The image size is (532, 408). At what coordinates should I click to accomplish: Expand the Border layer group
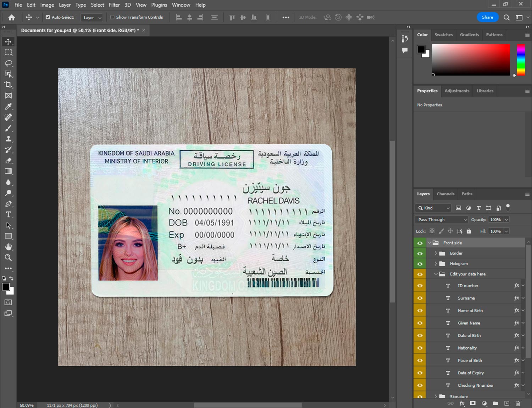(x=436, y=253)
